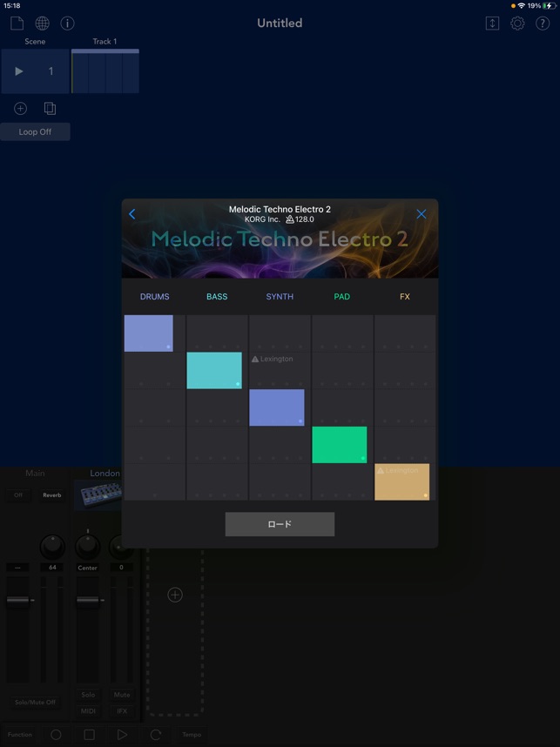Mute the London track
The height and width of the screenshot is (747, 560).
click(x=122, y=695)
